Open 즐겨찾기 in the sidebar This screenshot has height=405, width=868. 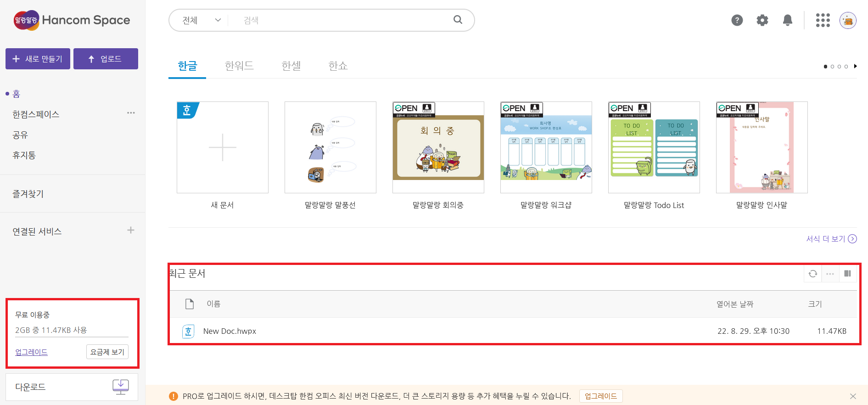(x=28, y=194)
